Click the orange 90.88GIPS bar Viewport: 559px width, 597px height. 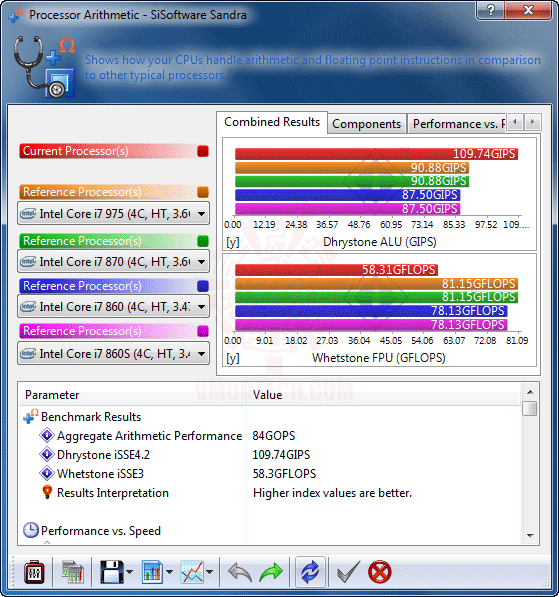(352, 168)
